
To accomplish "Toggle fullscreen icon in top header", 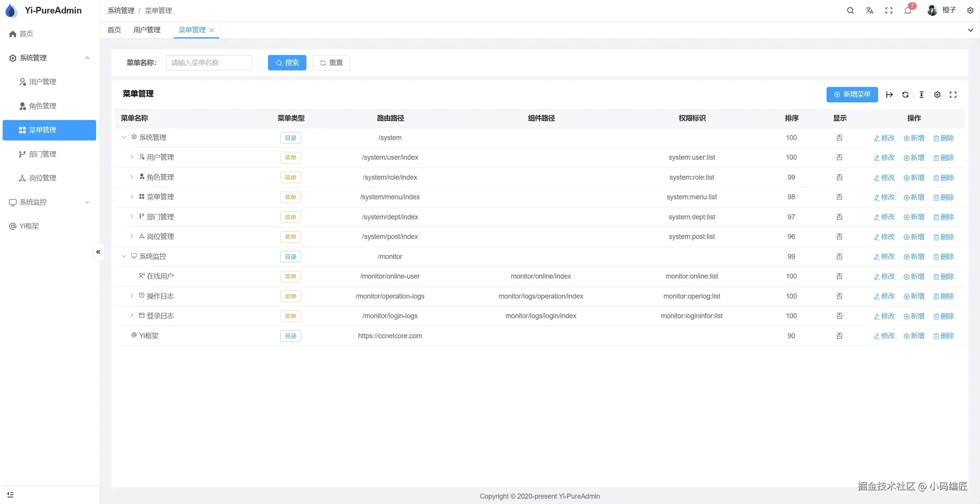I will [x=888, y=10].
